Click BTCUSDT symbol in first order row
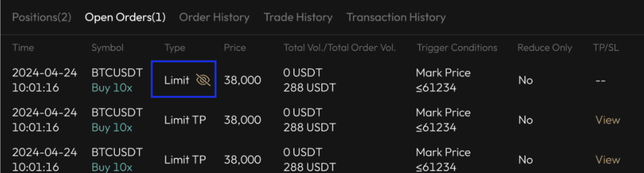 pos(117,73)
